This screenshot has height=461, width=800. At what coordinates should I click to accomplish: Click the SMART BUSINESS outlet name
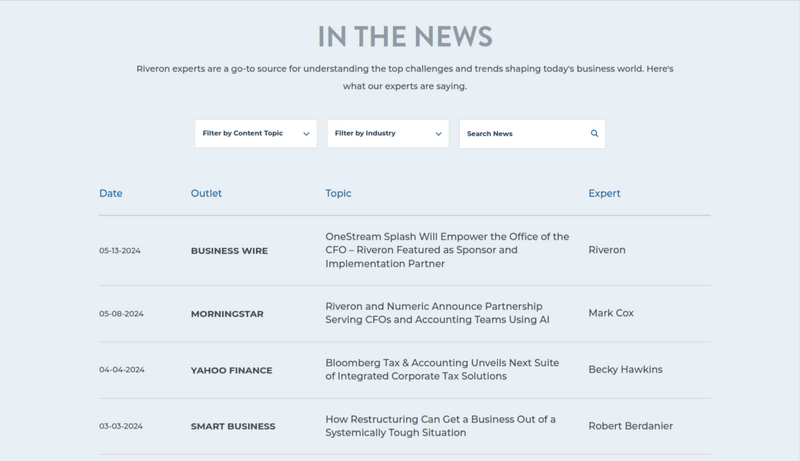click(233, 427)
